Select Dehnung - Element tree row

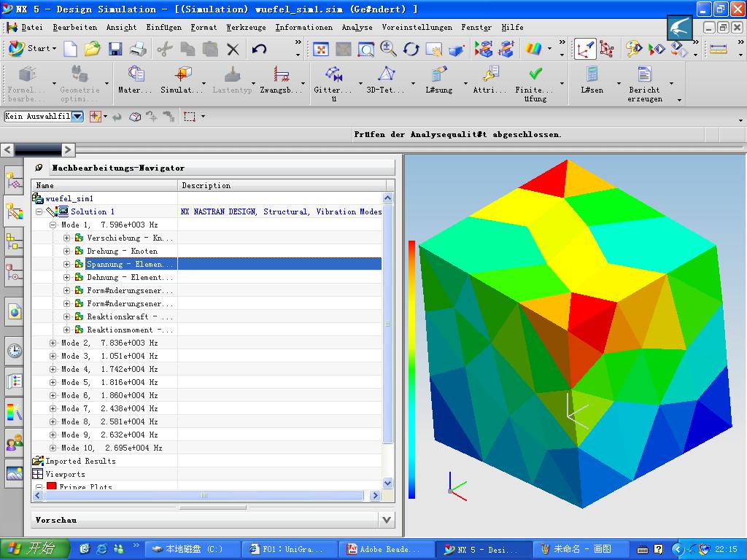point(206,277)
